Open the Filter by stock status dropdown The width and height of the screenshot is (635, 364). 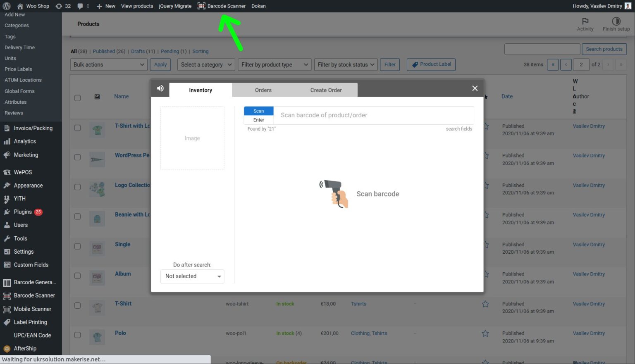346,64
